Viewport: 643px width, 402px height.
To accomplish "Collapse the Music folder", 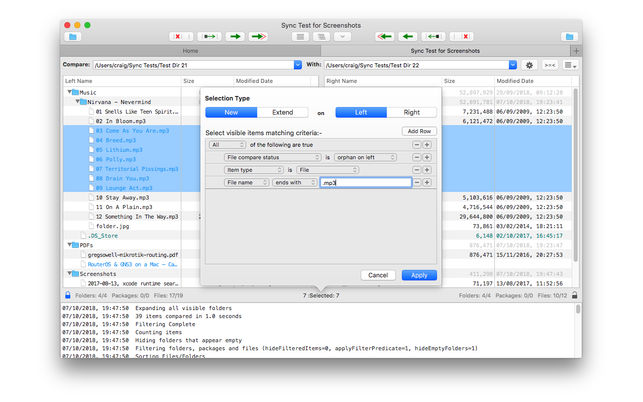I will [69, 92].
